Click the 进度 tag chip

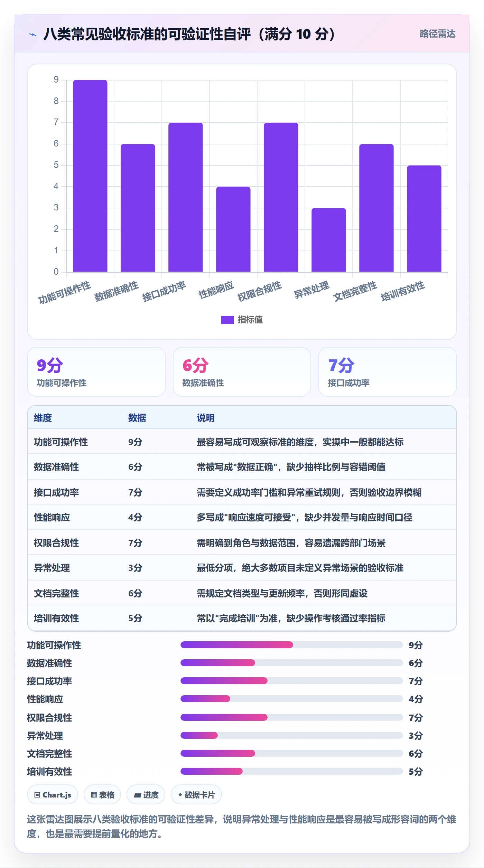click(146, 795)
